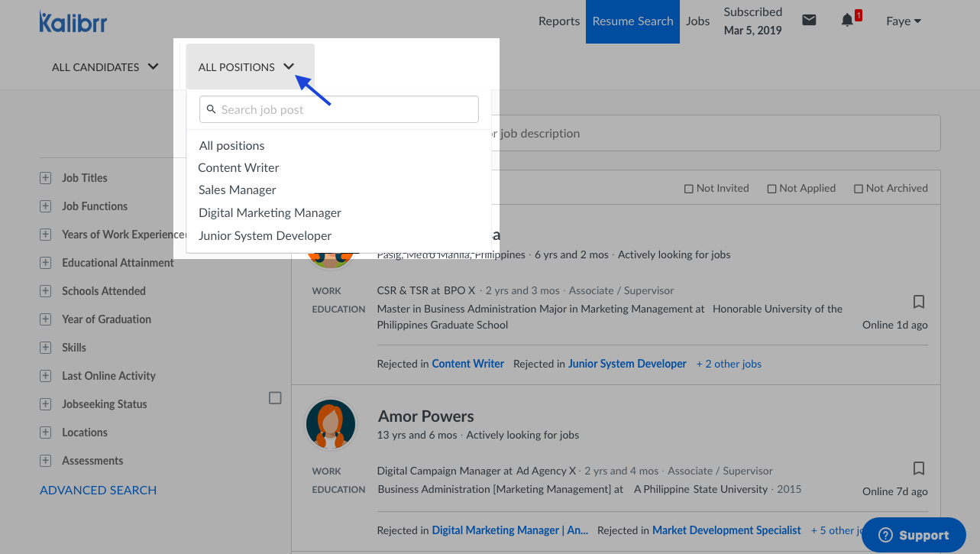
Task: Enable the Not Archived checkbox
Action: 859,189
